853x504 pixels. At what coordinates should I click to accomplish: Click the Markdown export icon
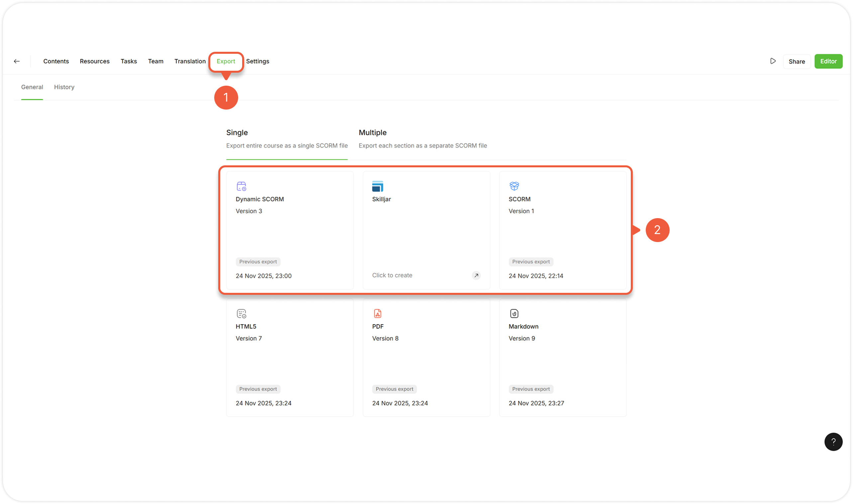[x=514, y=313]
